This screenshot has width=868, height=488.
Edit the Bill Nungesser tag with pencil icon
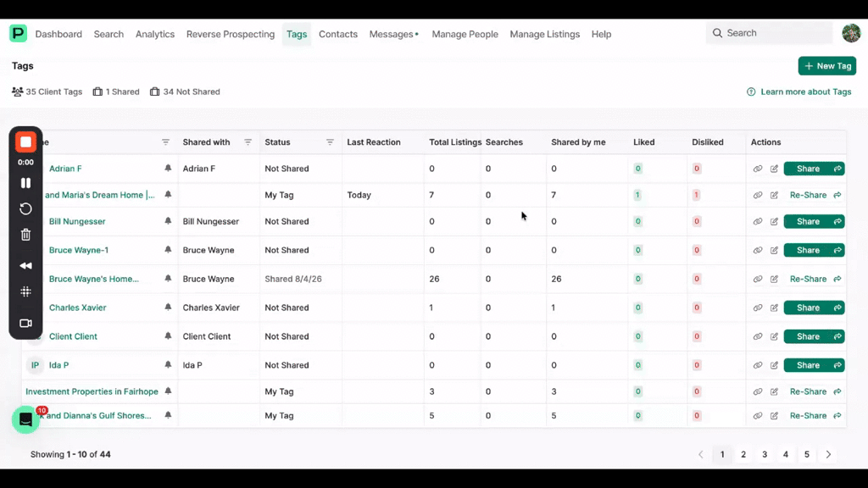coord(774,221)
